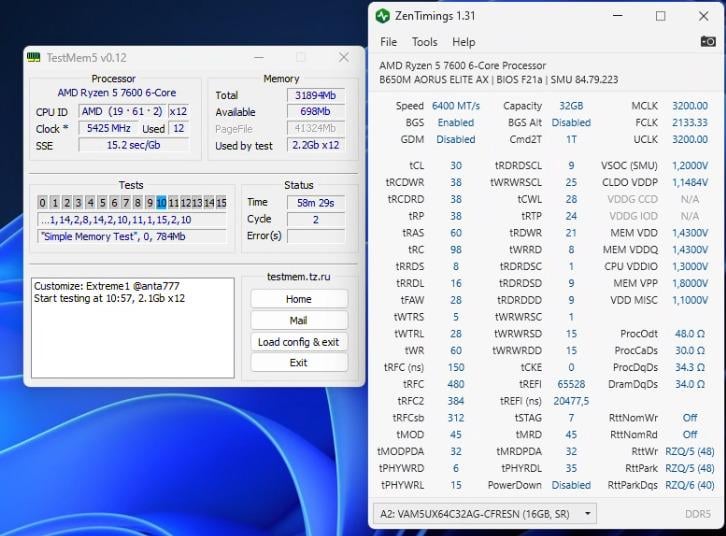Click the PageFile value 41324Mb
The image size is (726, 536).
[316, 128]
